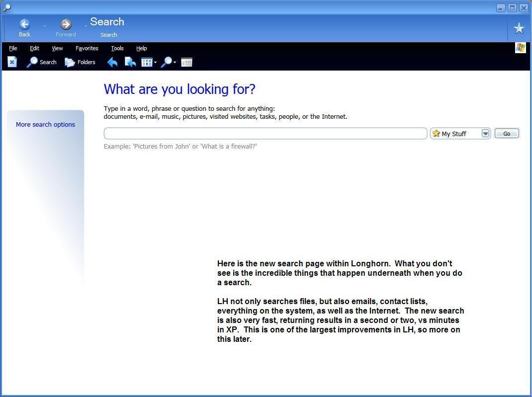532x397 pixels.
Task: Minimize the Search window
Action: (501, 7)
